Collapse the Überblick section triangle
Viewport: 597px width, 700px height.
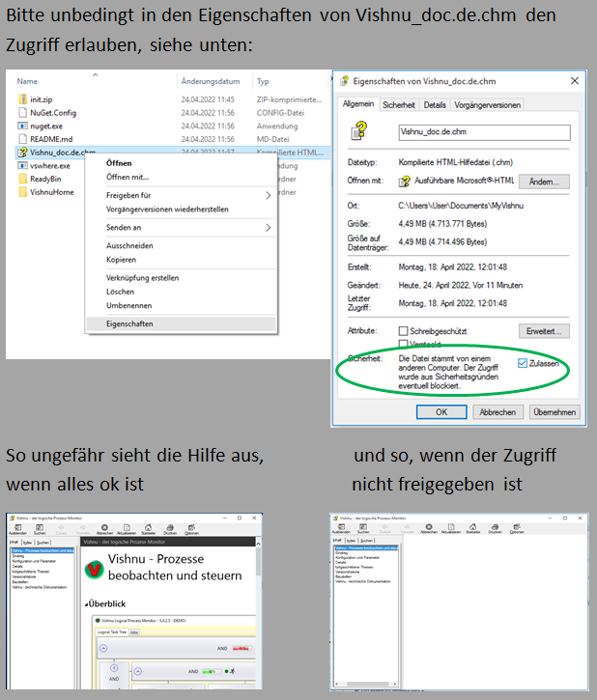tap(87, 604)
